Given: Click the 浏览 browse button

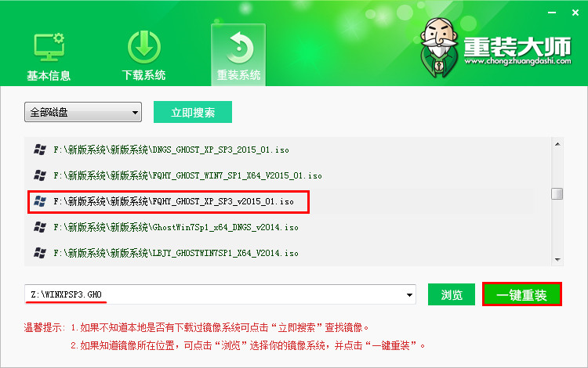Looking at the screenshot, I should point(452,294).
